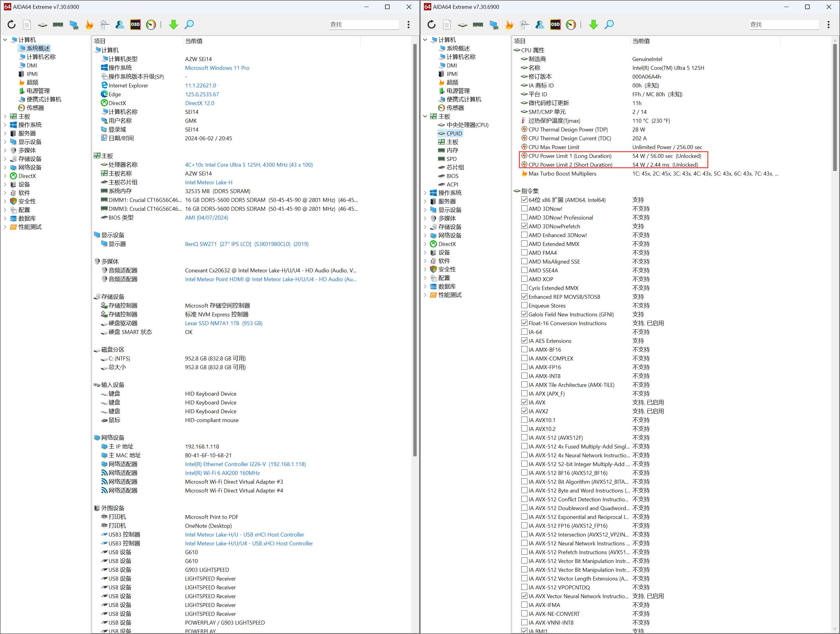Toggle the IA AVX2 checkbox

click(x=524, y=411)
